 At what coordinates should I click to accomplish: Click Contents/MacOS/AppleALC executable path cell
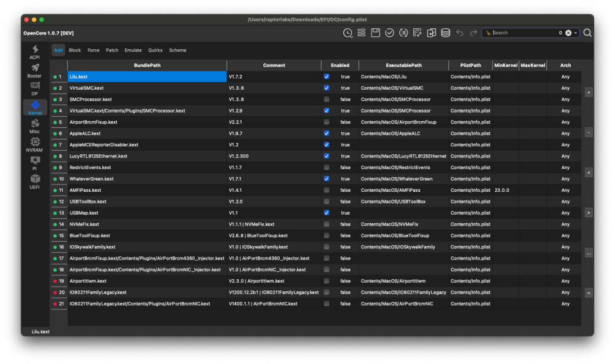(x=403, y=133)
